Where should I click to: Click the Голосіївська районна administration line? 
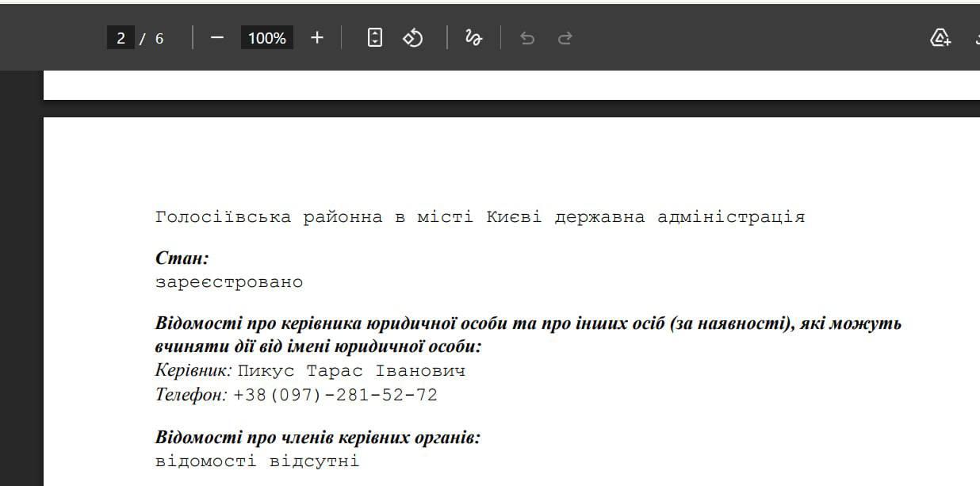(480, 217)
